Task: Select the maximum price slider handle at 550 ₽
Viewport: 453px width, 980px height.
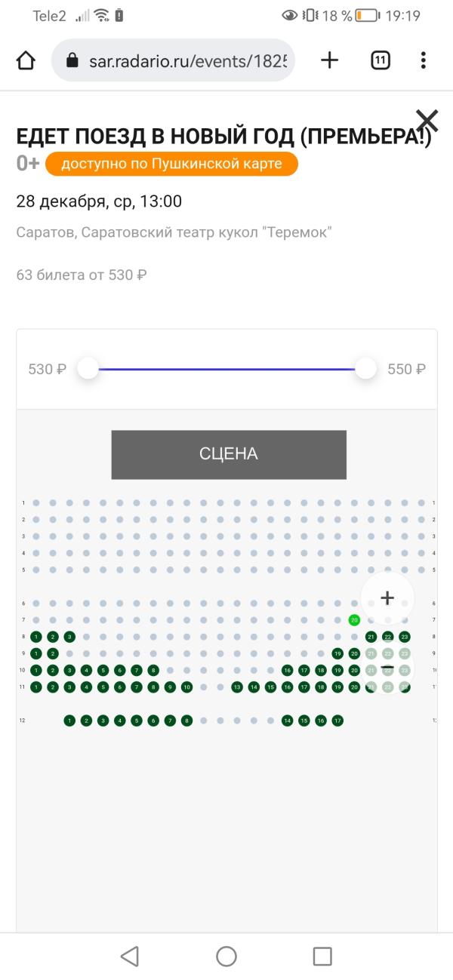Action: click(366, 369)
